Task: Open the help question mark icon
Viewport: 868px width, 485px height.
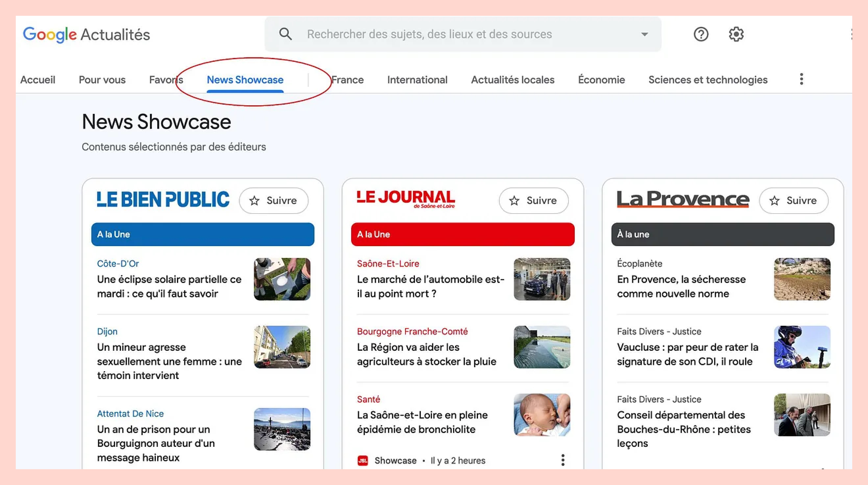Action: tap(701, 34)
